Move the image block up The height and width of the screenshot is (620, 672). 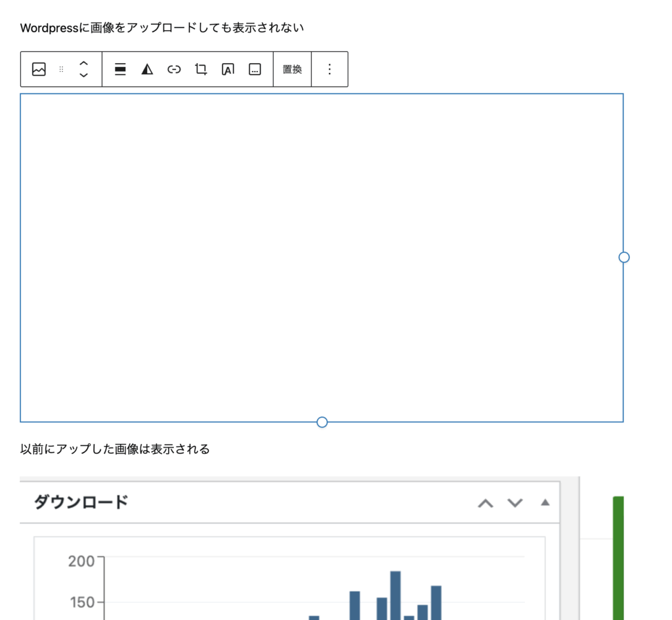[83, 63]
